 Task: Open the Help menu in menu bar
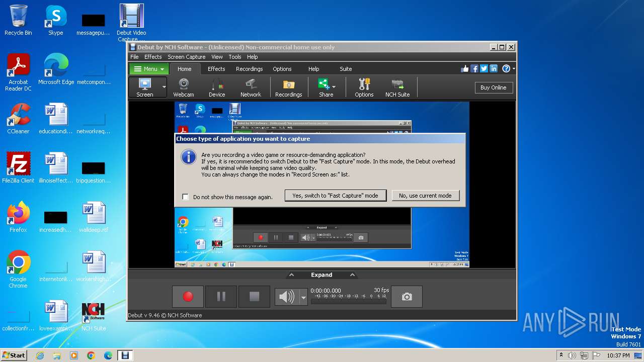tap(253, 57)
